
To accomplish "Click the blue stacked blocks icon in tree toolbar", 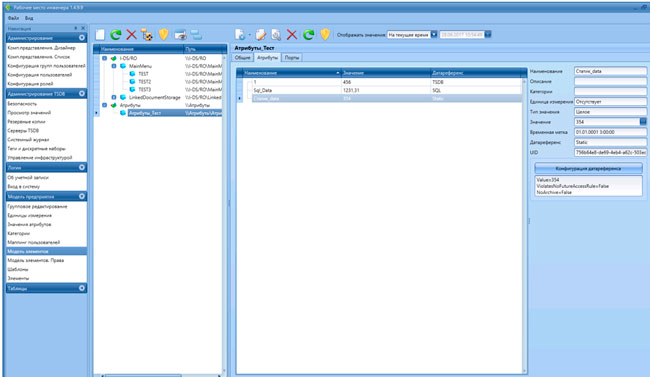I will [x=196, y=35].
